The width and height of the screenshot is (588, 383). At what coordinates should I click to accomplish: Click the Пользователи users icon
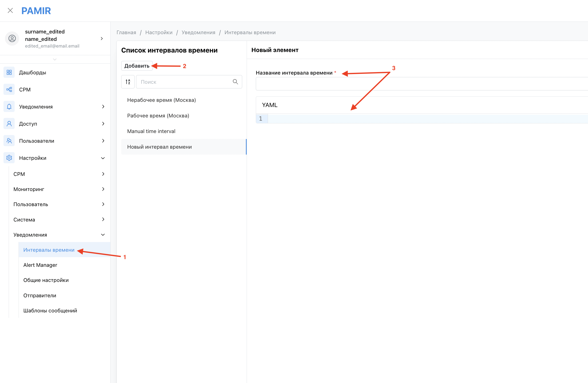9,141
